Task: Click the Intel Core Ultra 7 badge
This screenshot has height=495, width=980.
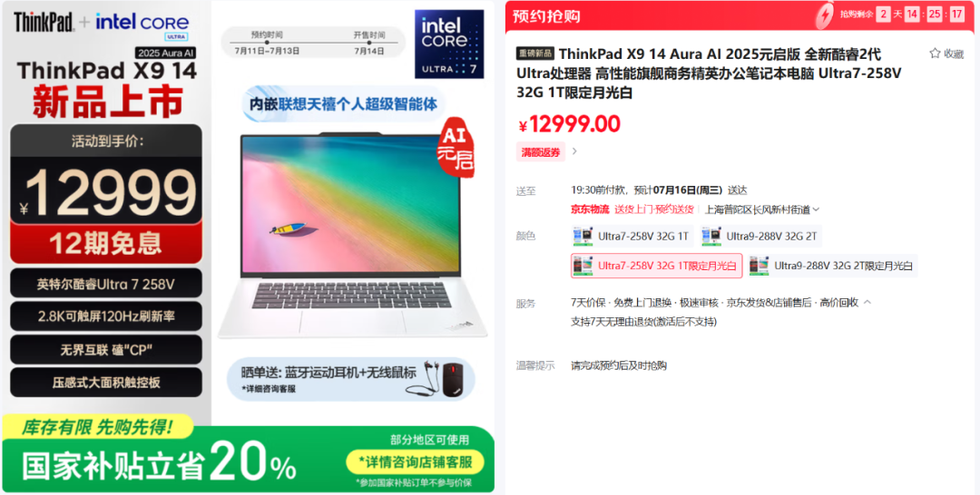Action: 449,44
